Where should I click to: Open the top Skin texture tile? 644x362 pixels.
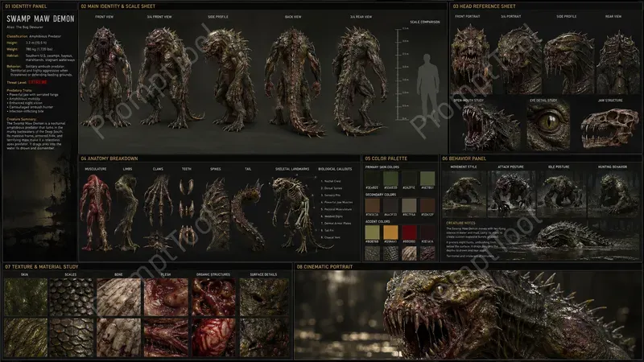(x=26, y=297)
